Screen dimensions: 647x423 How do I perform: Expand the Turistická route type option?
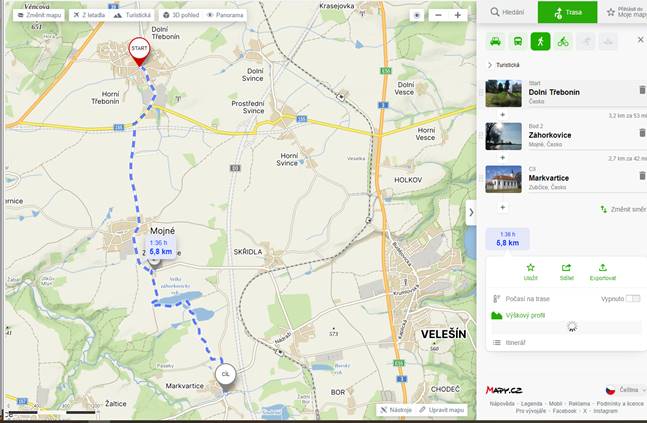503,65
